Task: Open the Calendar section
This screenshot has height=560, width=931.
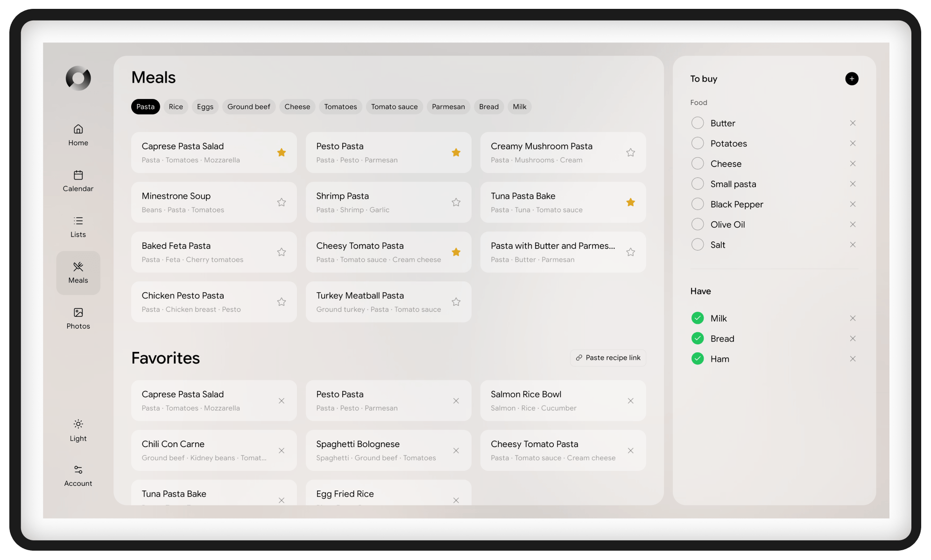Action: click(x=78, y=181)
